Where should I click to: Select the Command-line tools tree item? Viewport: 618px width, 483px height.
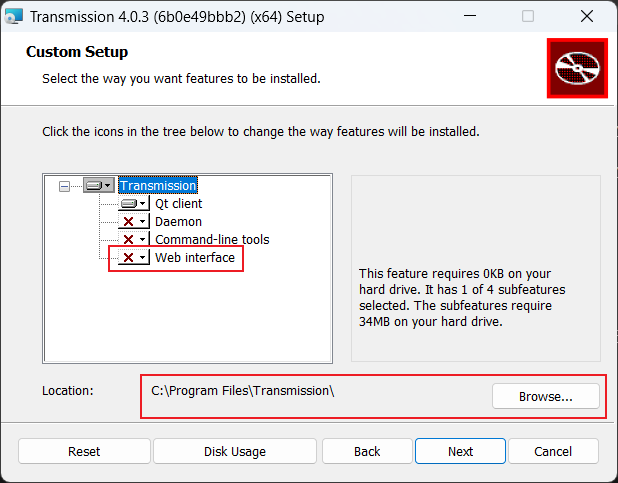point(212,239)
